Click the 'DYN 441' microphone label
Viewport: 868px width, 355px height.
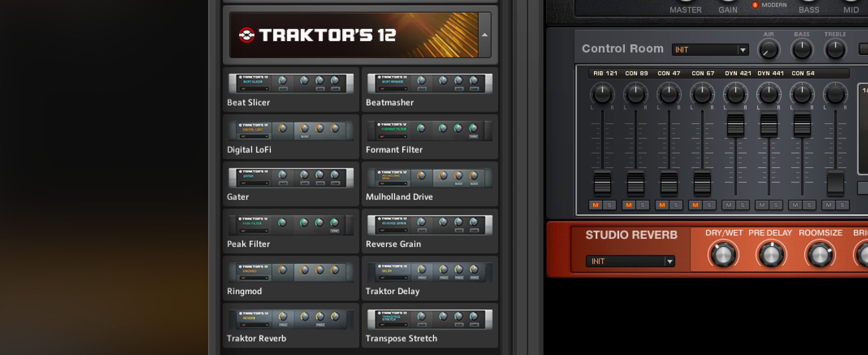tap(770, 73)
